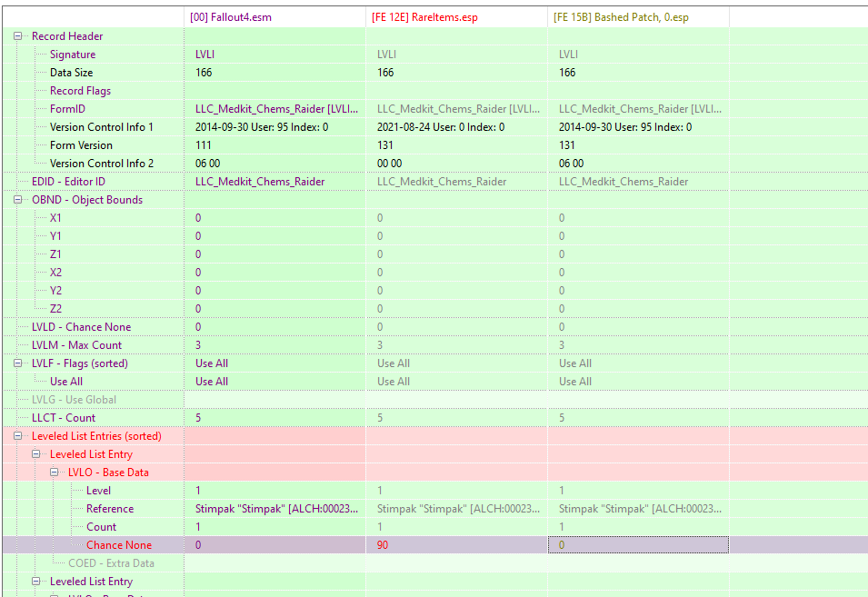Click Data Size 166 in Bashed Patch column
The height and width of the screenshot is (597, 868).
(567, 73)
